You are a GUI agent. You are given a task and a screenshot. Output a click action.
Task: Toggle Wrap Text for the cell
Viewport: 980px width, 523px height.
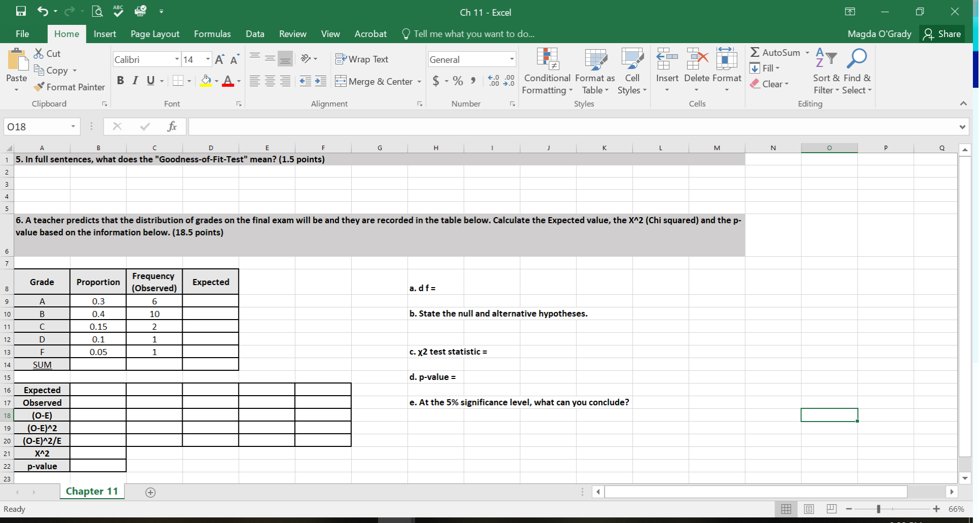click(x=362, y=59)
